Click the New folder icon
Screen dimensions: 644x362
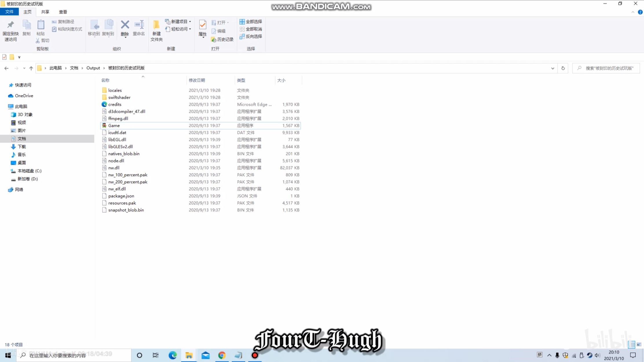tap(156, 31)
